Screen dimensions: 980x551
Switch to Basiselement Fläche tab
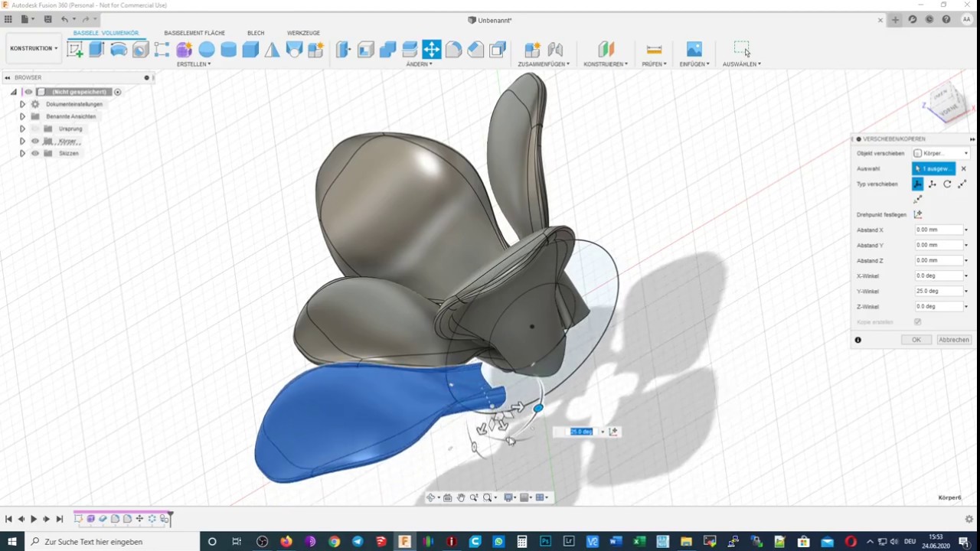point(194,33)
